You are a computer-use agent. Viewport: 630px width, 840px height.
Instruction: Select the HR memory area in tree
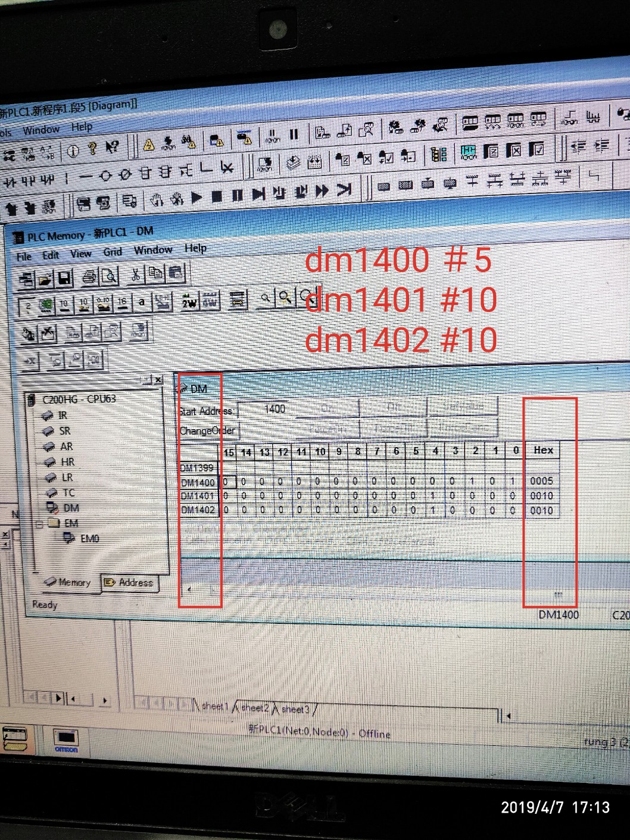pyautogui.click(x=67, y=462)
